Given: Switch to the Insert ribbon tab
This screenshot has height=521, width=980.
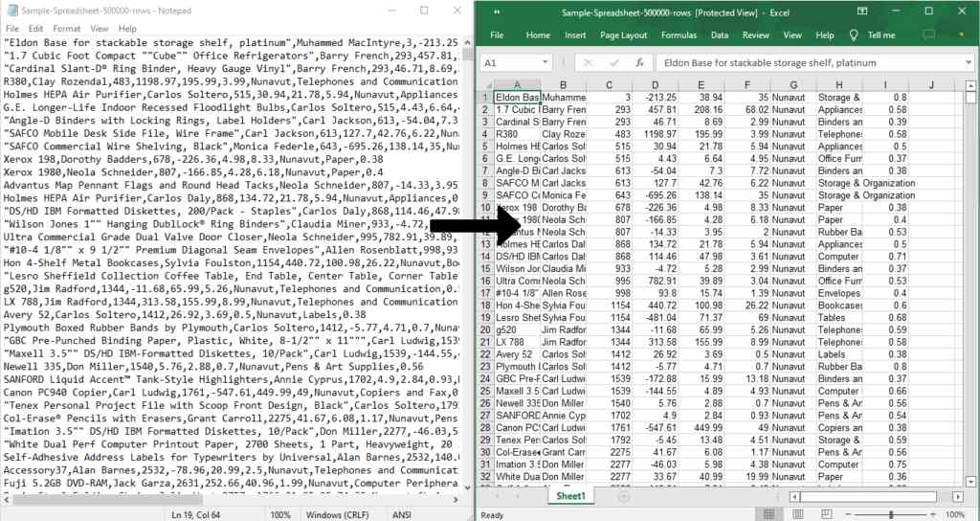Looking at the screenshot, I should pos(575,35).
